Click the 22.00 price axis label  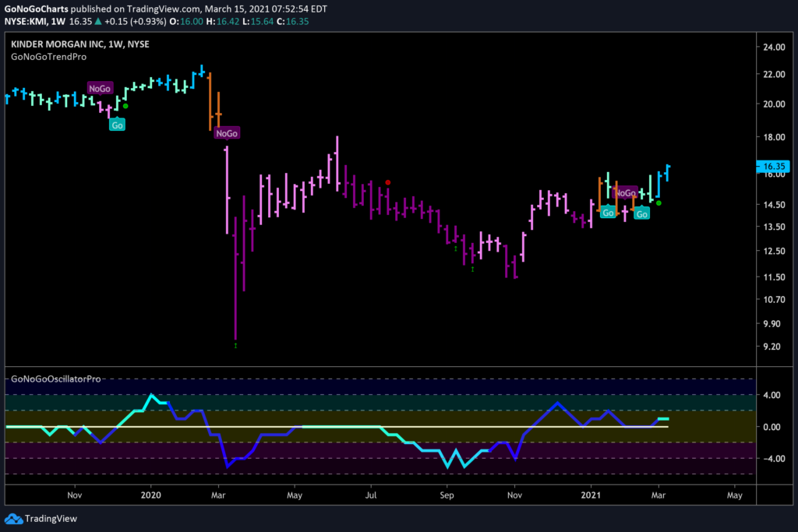tap(774, 74)
